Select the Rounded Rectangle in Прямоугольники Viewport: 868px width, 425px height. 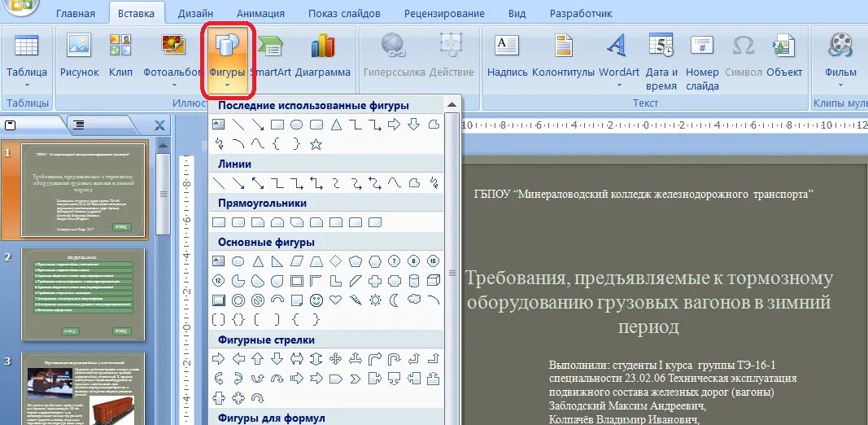tap(238, 222)
